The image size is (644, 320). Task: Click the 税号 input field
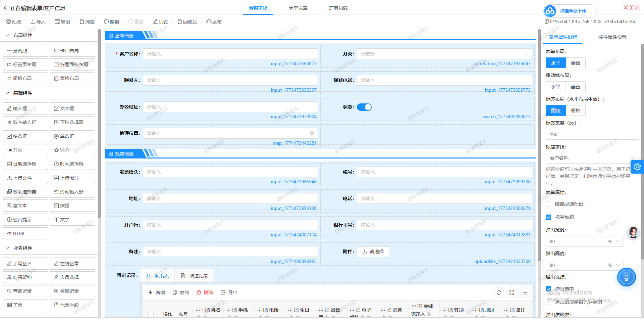point(444,172)
